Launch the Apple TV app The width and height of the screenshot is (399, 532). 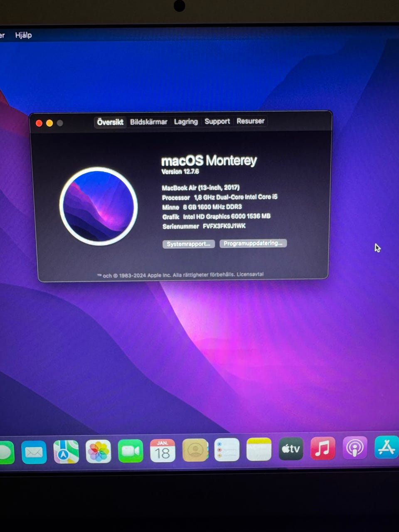pyautogui.click(x=291, y=449)
